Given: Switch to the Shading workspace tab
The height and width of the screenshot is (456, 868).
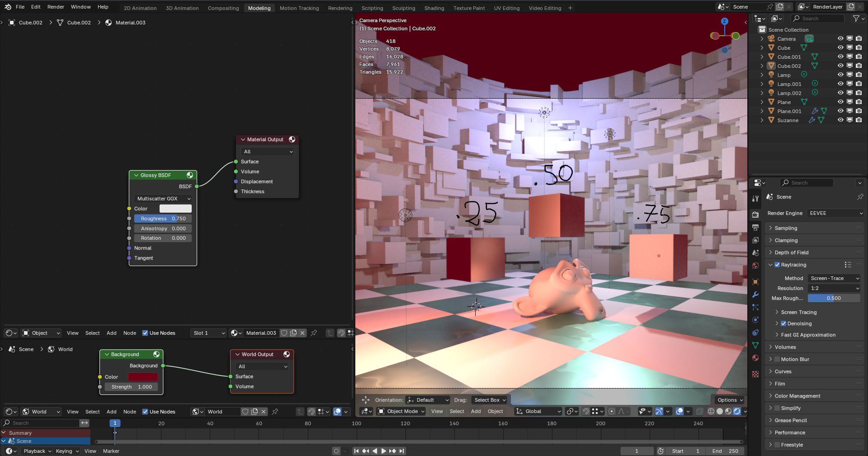Looking at the screenshot, I should tap(434, 8).
